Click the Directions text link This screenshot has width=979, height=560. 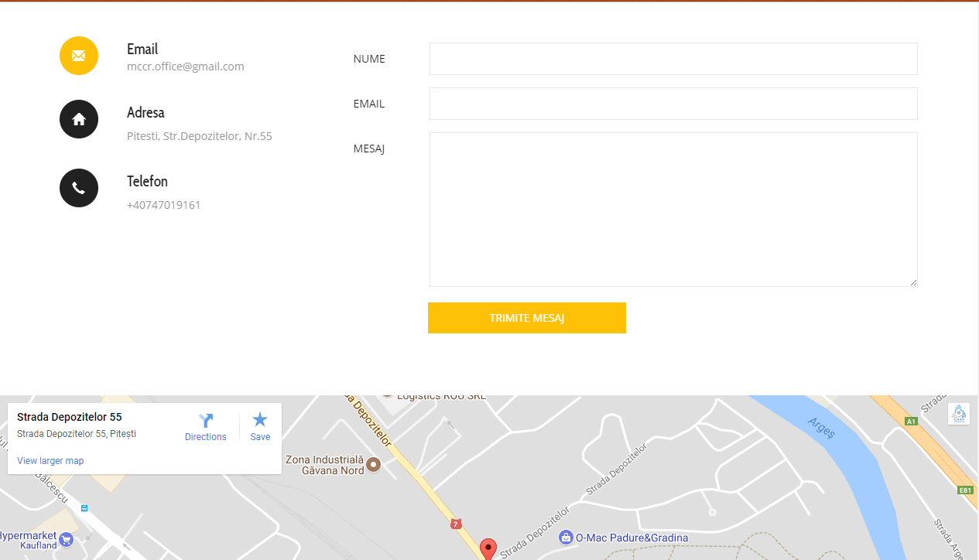tap(206, 437)
